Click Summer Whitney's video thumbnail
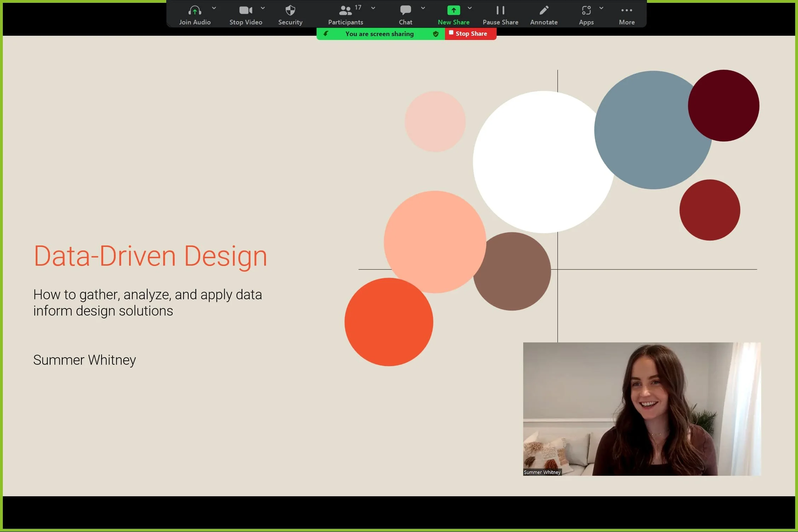This screenshot has height=532, width=798. click(x=642, y=409)
